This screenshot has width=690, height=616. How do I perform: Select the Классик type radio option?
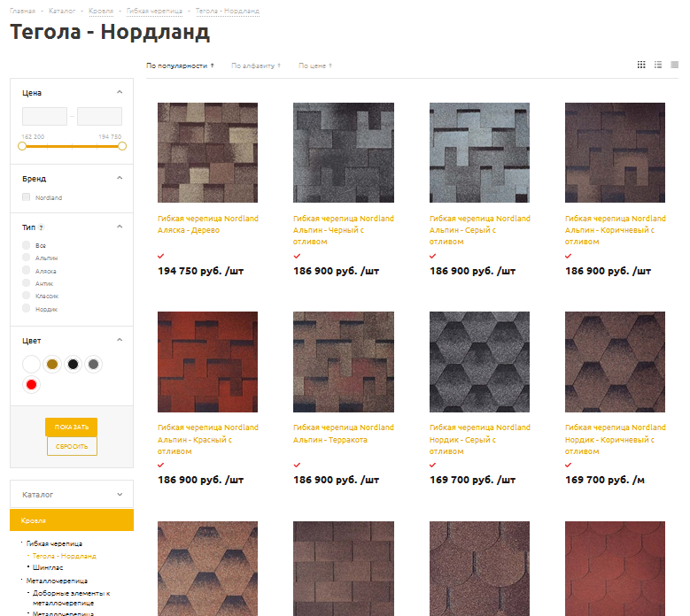click(x=27, y=295)
